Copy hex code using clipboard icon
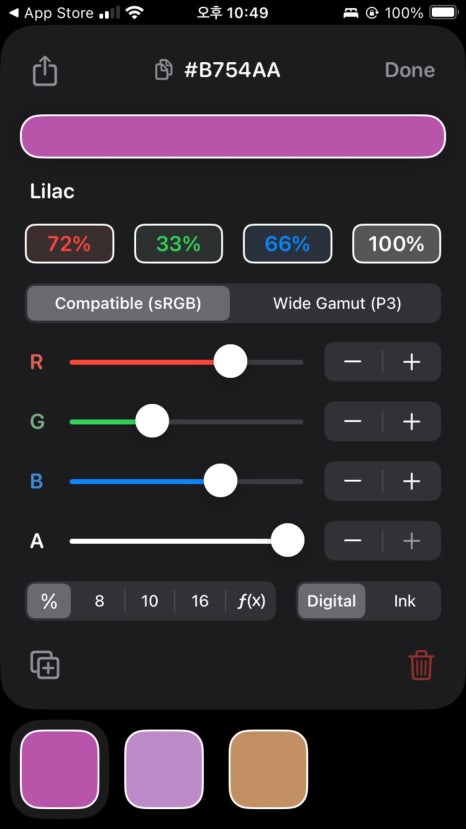 click(x=164, y=70)
